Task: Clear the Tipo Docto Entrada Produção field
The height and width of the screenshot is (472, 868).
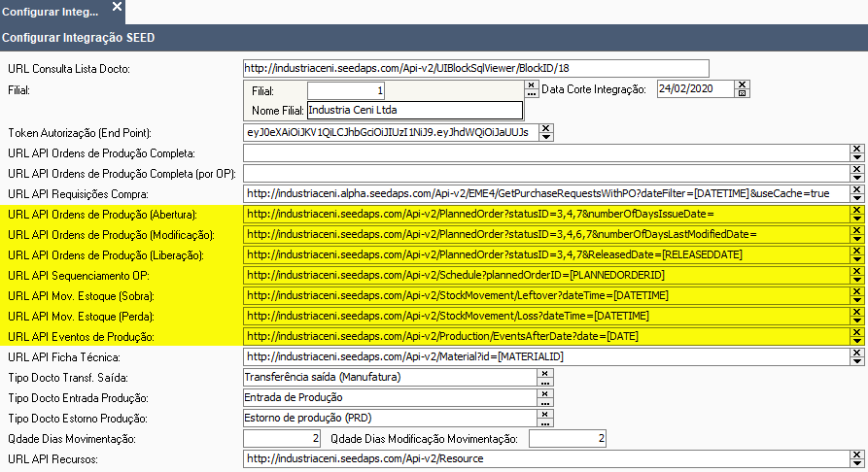Action: (x=544, y=394)
